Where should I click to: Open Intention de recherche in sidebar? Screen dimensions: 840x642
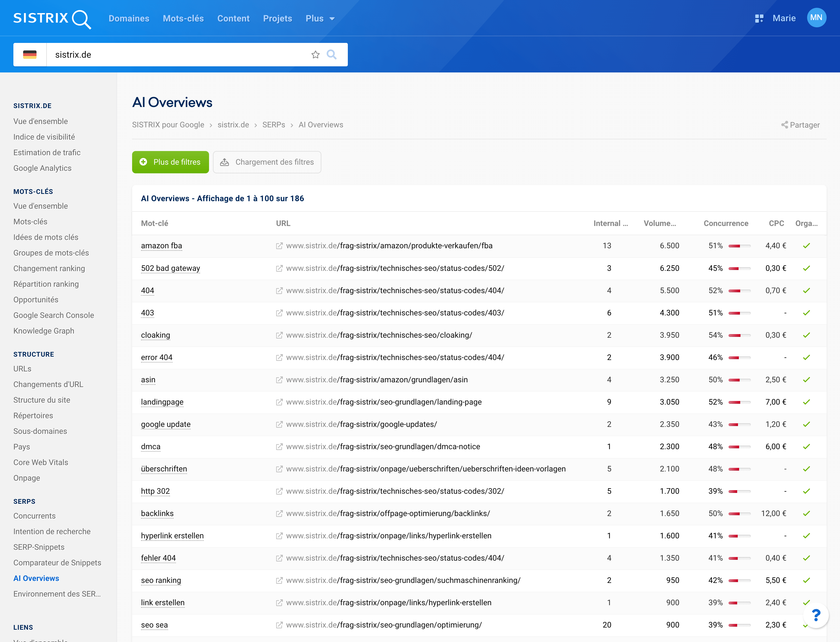pyautogui.click(x=52, y=532)
